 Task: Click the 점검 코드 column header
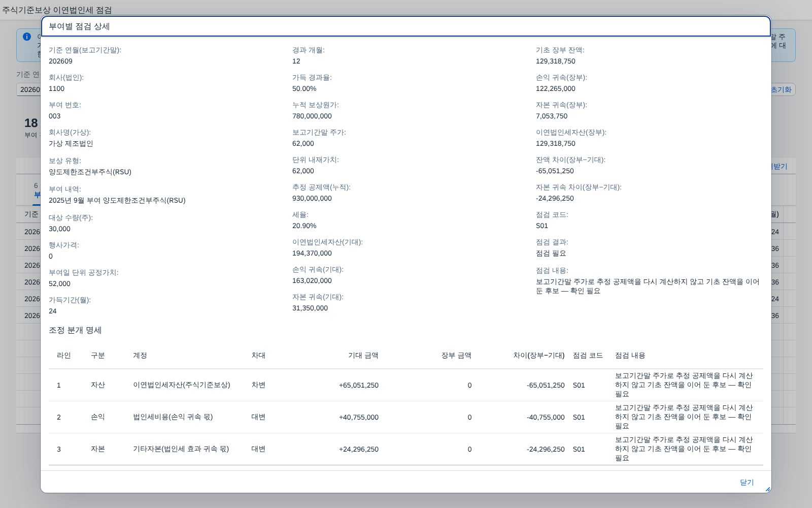click(x=588, y=356)
